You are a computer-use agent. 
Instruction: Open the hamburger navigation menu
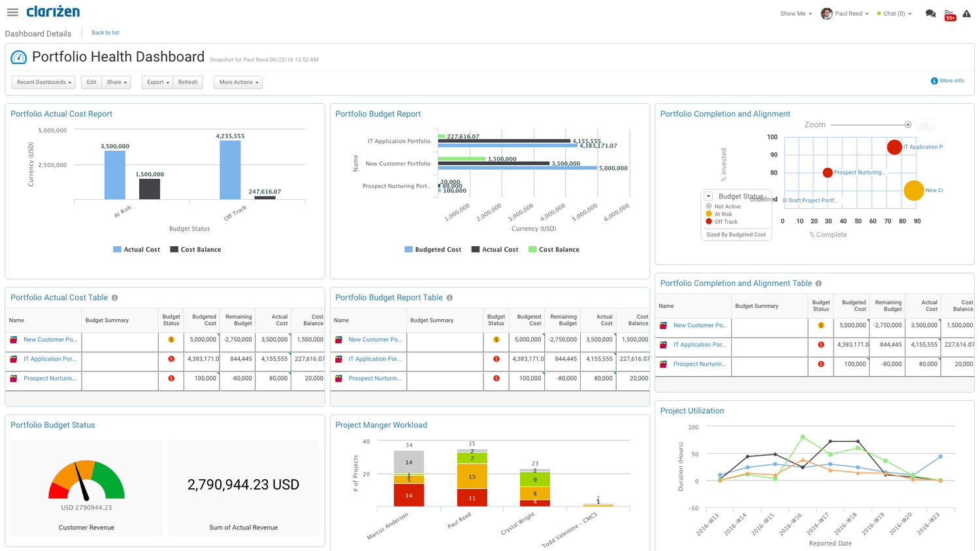[x=12, y=11]
